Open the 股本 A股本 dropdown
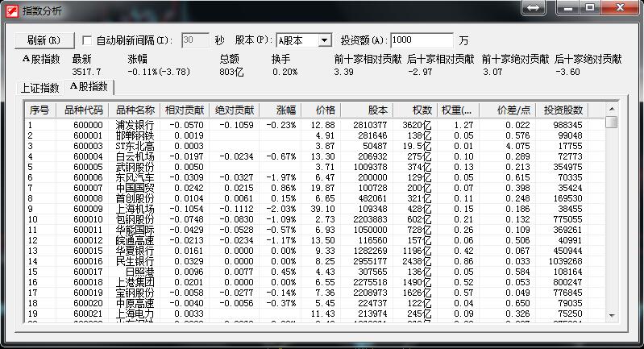 click(x=324, y=40)
